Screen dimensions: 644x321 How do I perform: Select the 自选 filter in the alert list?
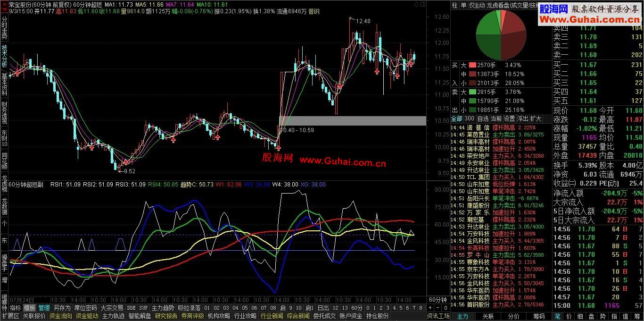483,118
